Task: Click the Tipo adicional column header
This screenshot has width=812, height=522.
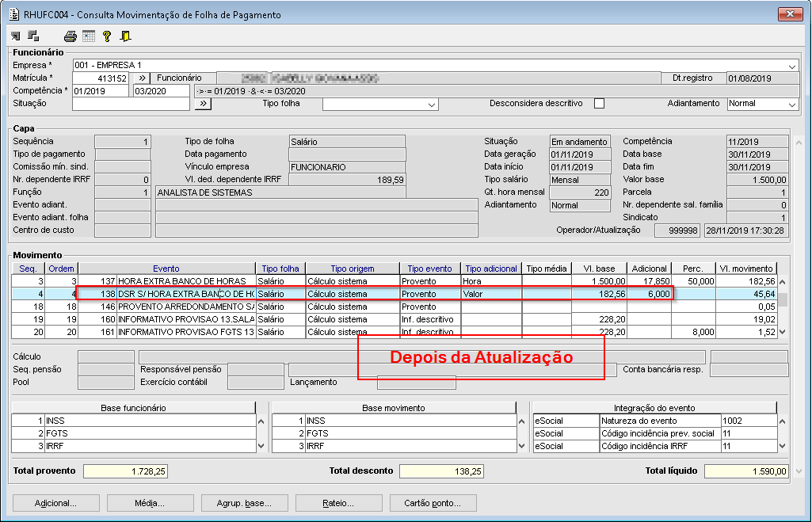Action: (491, 269)
